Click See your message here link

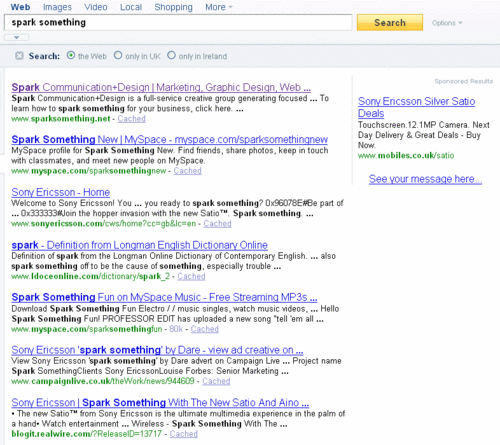[x=425, y=179]
